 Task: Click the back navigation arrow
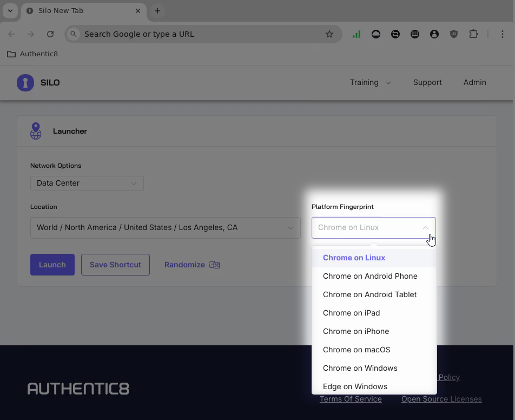[x=11, y=34]
